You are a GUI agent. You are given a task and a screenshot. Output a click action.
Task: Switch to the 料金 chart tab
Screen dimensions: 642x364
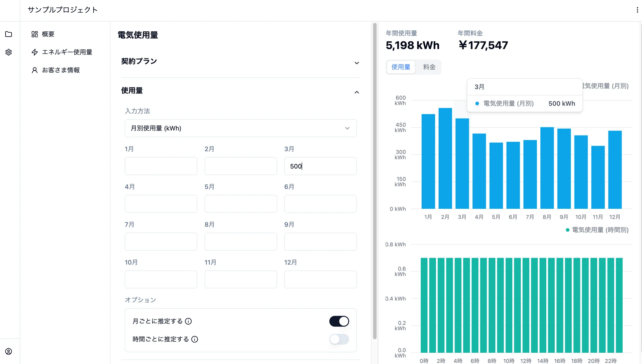click(429, 67)
